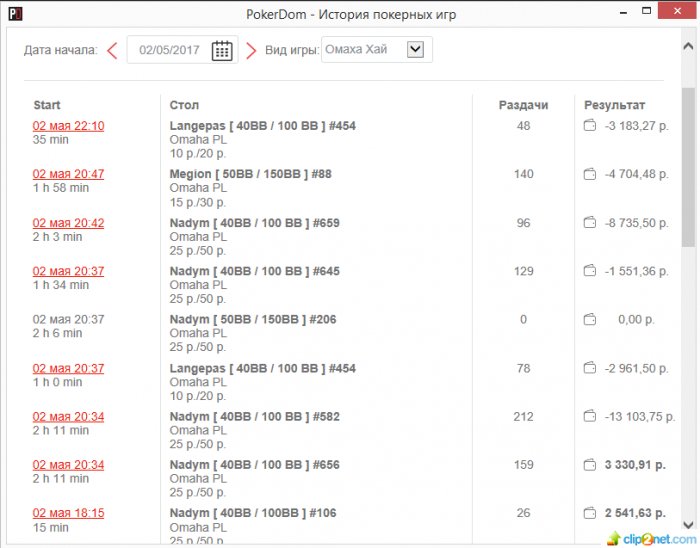Click wallet icon next to -4 704,48 р.
The width and height of the screenshot is (700, 548).
590,174
